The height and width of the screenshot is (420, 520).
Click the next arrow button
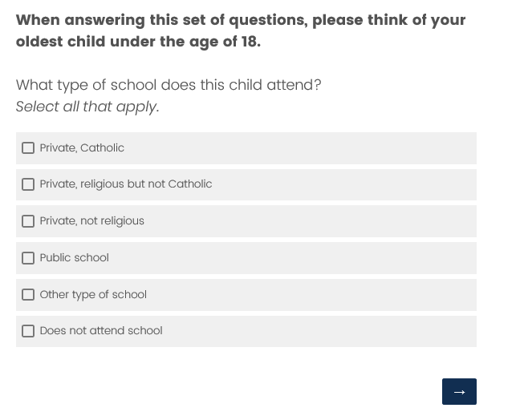[x=459, y=391]
